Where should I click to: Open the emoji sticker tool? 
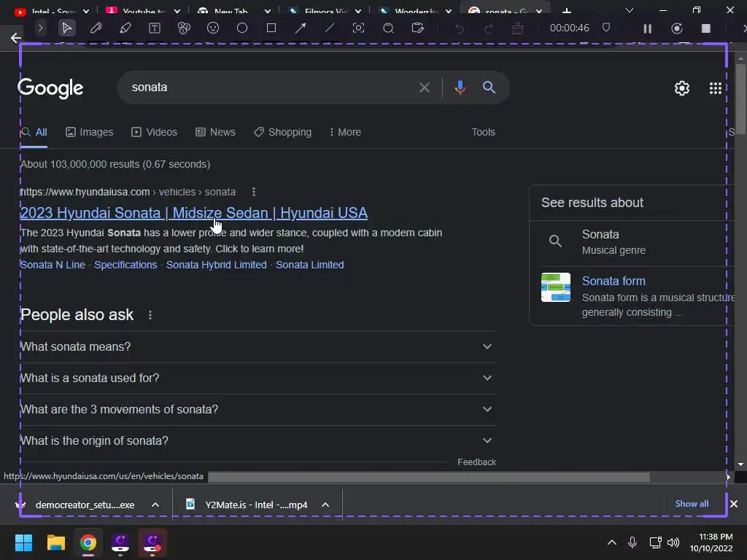point(213,28)
